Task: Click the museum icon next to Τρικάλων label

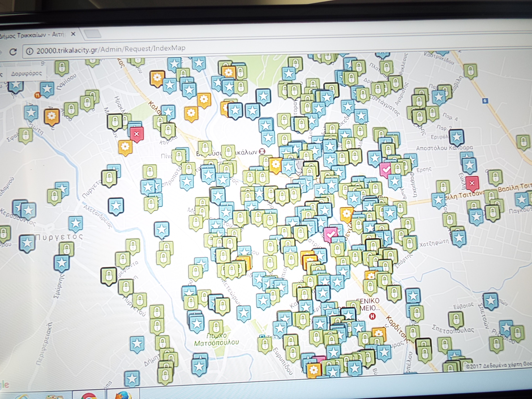Action: pos(262,152)
